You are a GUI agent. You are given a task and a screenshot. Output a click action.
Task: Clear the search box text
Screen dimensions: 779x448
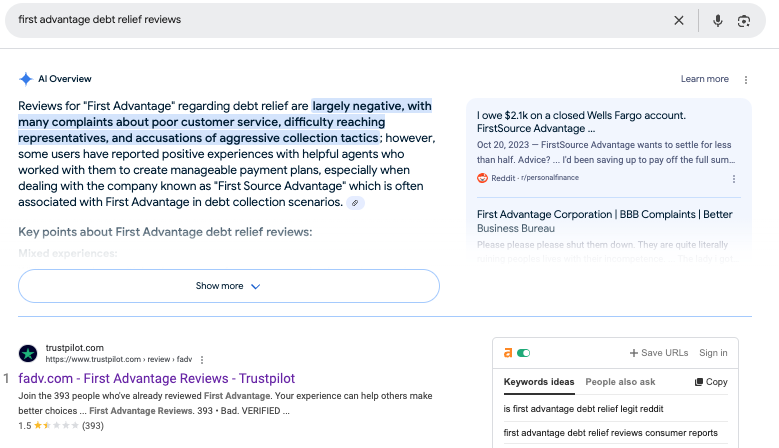[x=679, y=20]
